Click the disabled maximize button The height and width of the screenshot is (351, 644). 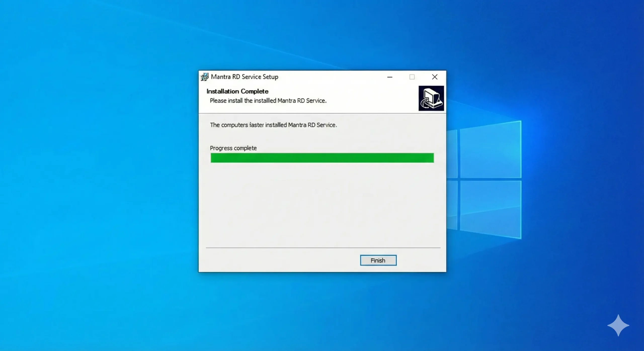point(412,77)
